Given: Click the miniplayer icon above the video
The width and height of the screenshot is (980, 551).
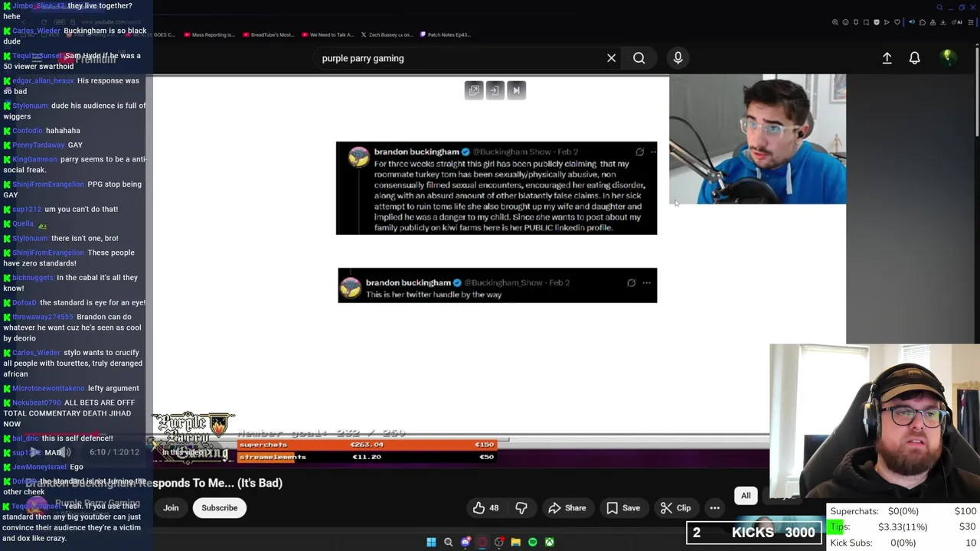Looking at the screenshot, I should [474, 90].
